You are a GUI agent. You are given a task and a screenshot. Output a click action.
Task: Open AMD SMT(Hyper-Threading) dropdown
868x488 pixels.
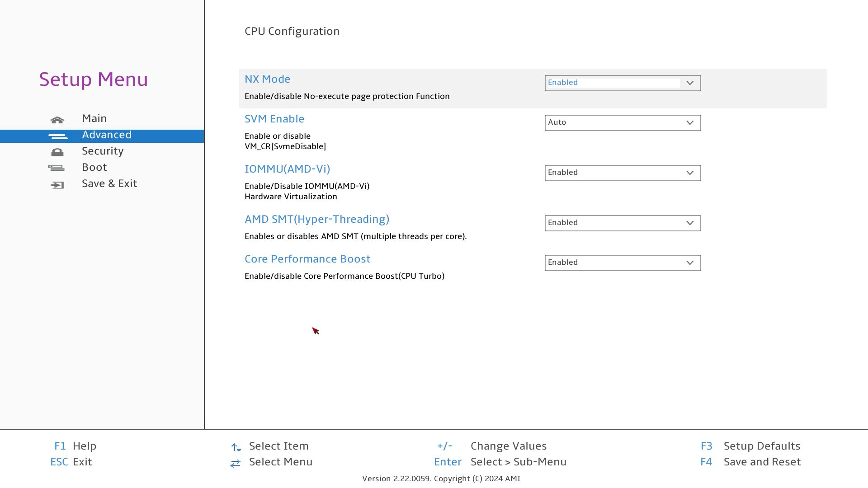pos(622,223)
